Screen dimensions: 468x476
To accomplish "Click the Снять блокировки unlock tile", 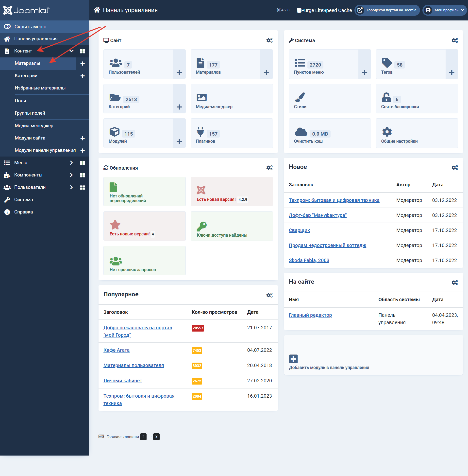I will pyautogui.click(x=417, y=99).
